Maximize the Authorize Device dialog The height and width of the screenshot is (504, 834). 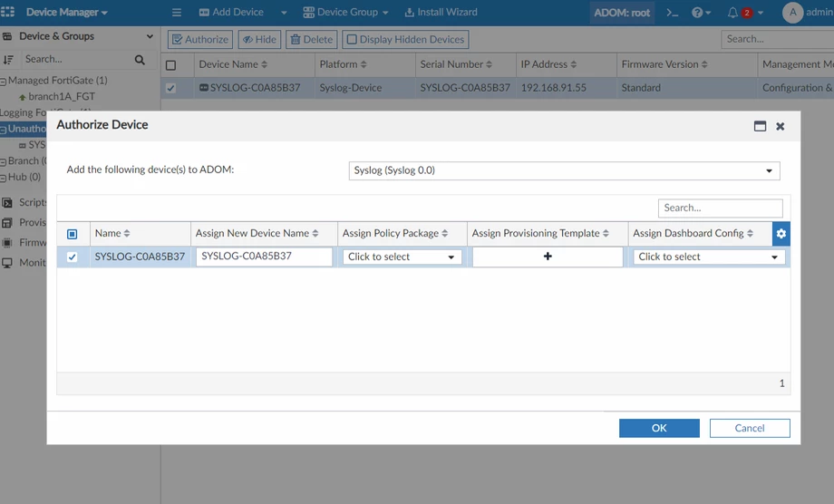pos(760,126)
